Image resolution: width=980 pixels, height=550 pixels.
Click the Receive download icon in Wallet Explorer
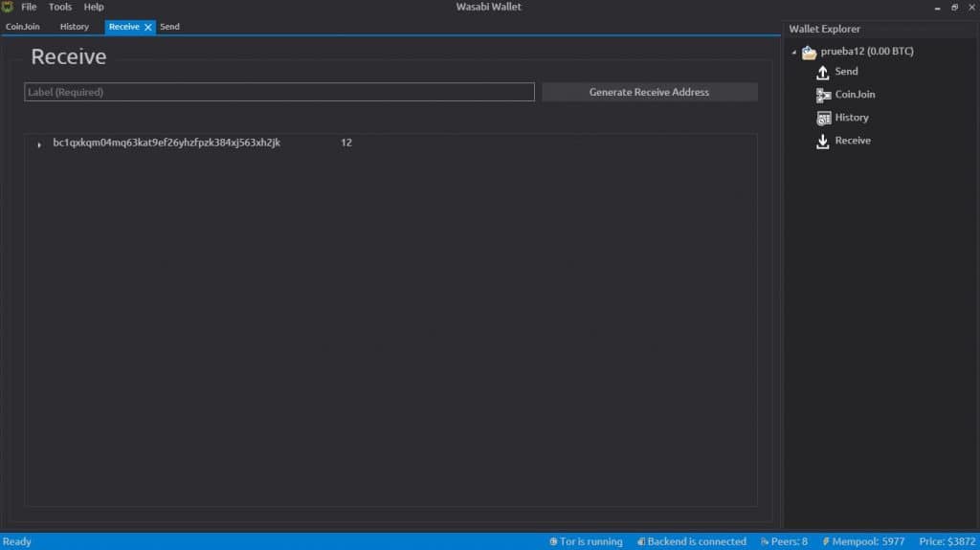822,142
